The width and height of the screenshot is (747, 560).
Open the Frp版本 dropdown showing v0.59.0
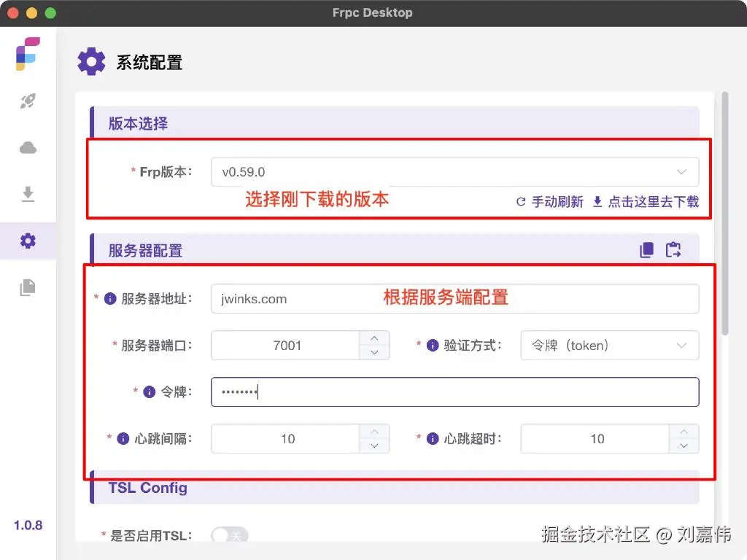[x=454, y=172]
